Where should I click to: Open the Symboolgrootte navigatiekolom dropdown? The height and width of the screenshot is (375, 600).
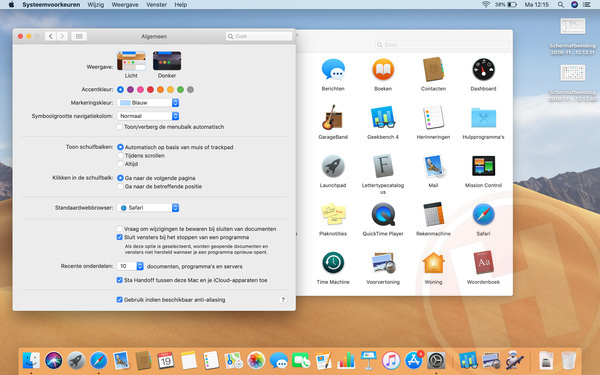pos(148,116)
